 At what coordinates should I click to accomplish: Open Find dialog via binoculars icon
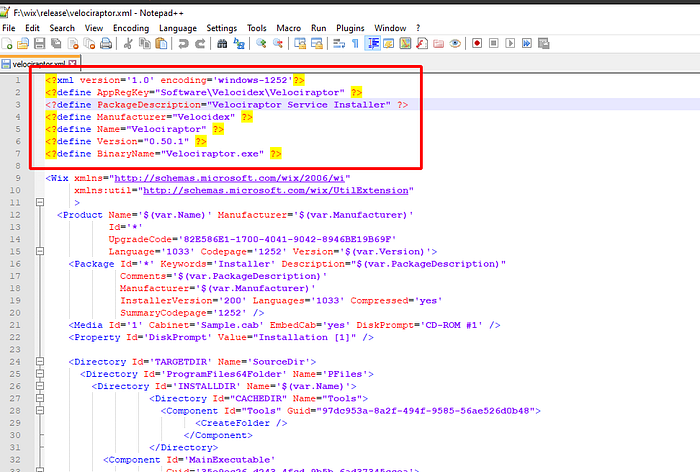pos(222,44)
